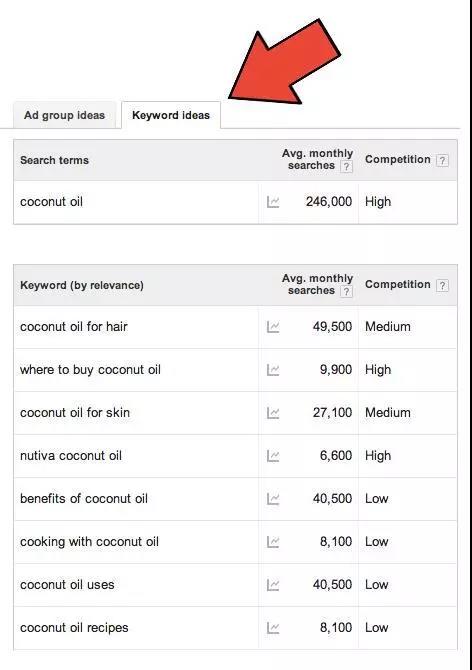Select the coconut oil for hair keyword
The width and height of the screenshot is (472, 670).
pyautogui.click(x=73, y=327)
